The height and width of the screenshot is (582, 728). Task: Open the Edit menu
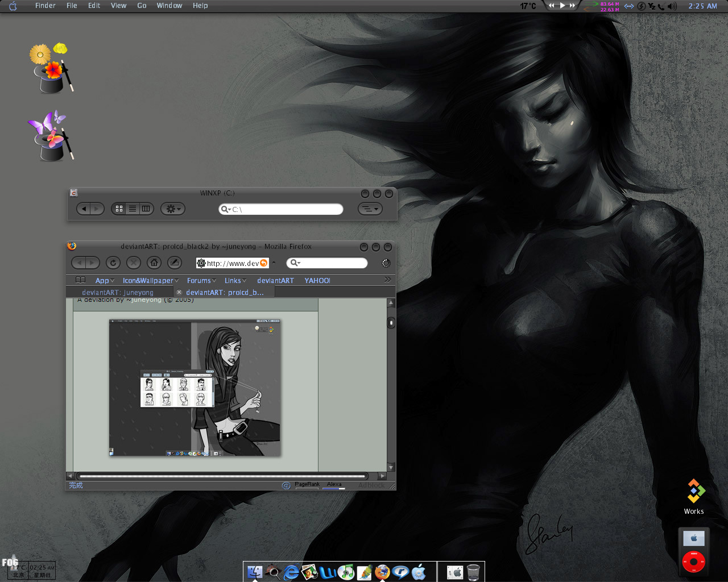tap(94, 6)
